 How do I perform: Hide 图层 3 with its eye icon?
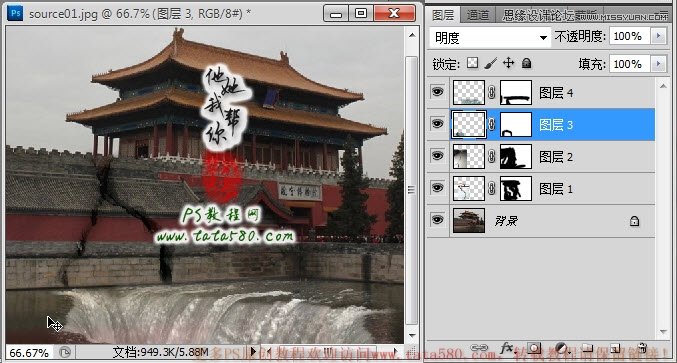pos(437,124)
